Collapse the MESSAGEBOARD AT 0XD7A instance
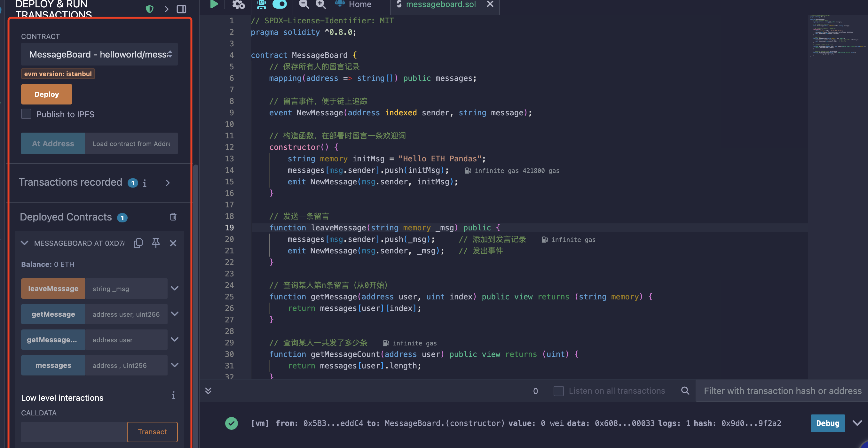Image resolution: width=868 pixels, height=448 pixels. 24,243
